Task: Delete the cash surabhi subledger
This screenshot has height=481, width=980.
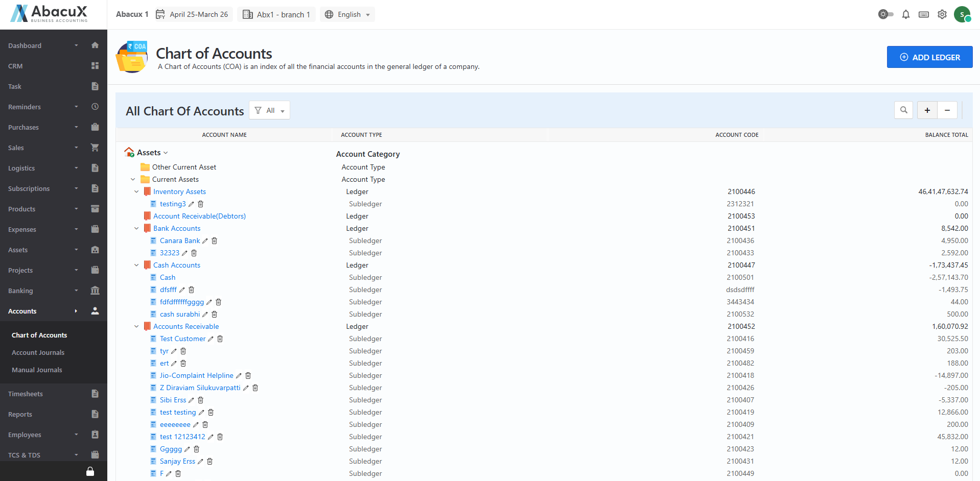Action: tap(215, 315)
